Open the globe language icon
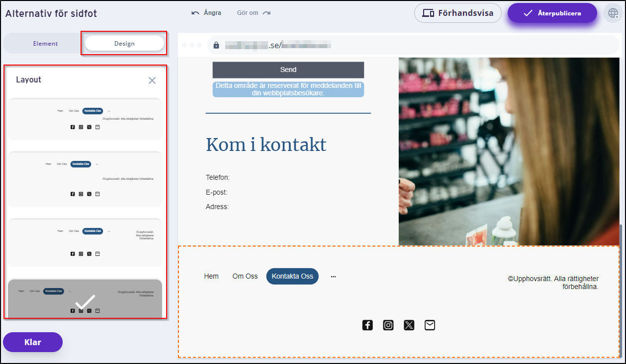This screenshot has width=626, height=364. click(x=613, y=13)
